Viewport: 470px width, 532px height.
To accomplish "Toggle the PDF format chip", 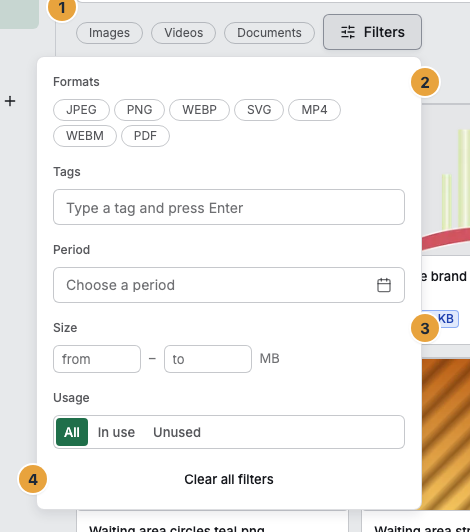I will 145,136.
